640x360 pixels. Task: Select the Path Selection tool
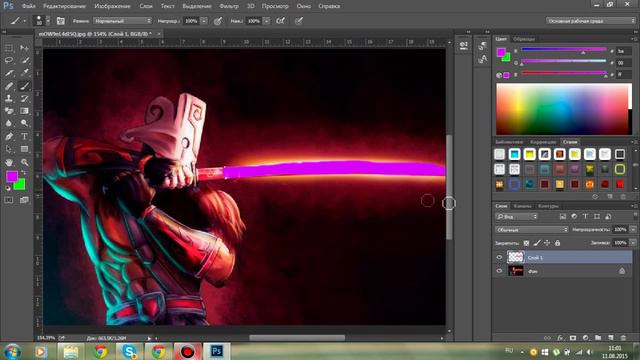pyautogui.click(x=9, y=149)
